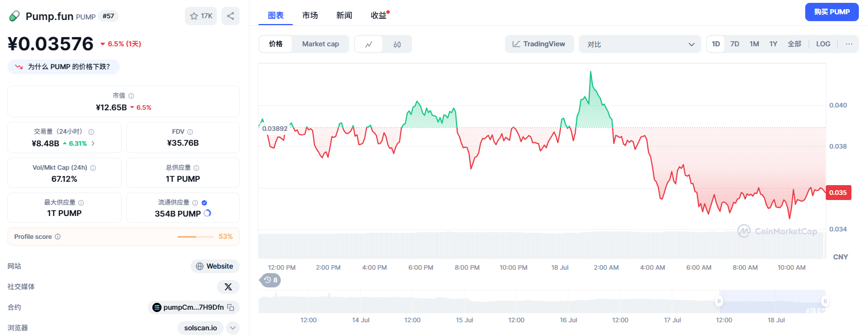Image resolution: width=868 pixels, height=336 pixels.
Task: Click the 354B PUMP circulating supply value
Action: 177,214
